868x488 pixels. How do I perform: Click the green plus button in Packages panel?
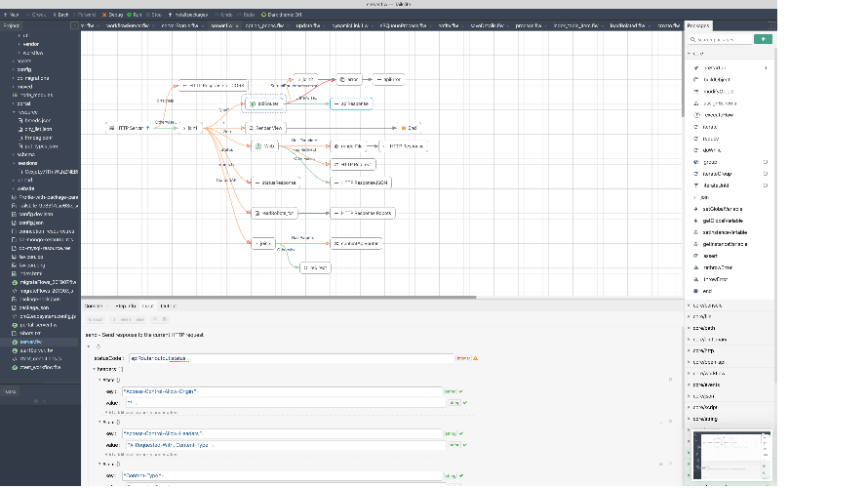[764, 39]
